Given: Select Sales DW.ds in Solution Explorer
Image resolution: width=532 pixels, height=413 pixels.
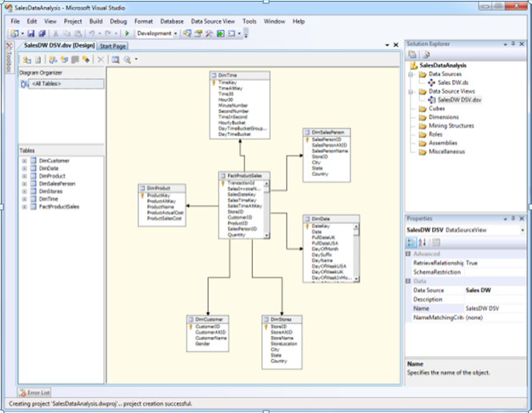Looking at the screenshot, I should click(x=453, y=82).
